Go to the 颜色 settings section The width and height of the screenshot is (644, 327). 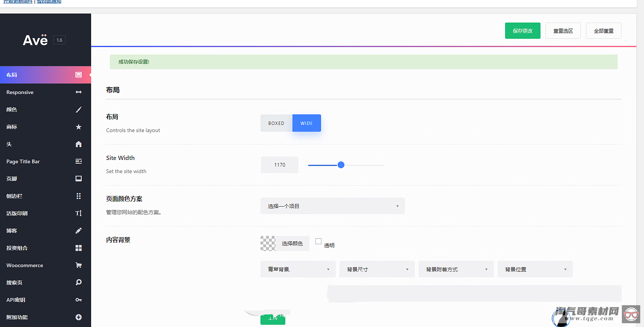pos(46,110)
